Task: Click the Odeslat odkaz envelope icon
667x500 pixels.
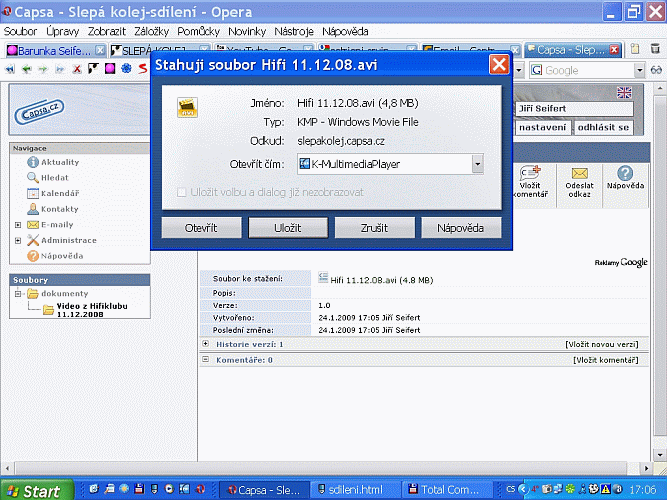Action: click(578, 174)
